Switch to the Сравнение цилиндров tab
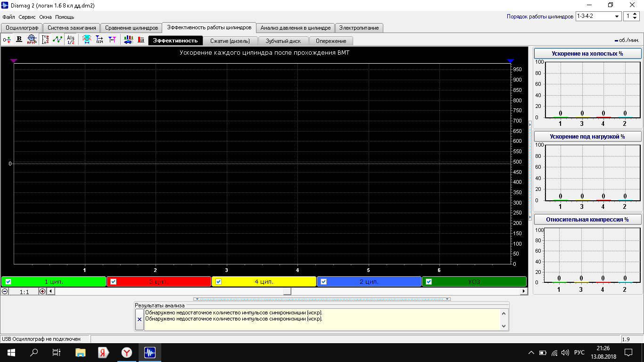 pos(132,28)
